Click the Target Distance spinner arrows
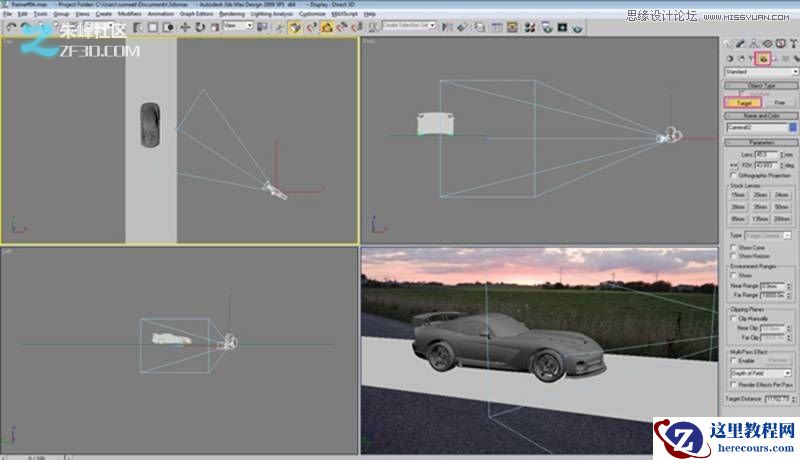The height and width of the screenshot is (460, 800). [x=793, y=399]
